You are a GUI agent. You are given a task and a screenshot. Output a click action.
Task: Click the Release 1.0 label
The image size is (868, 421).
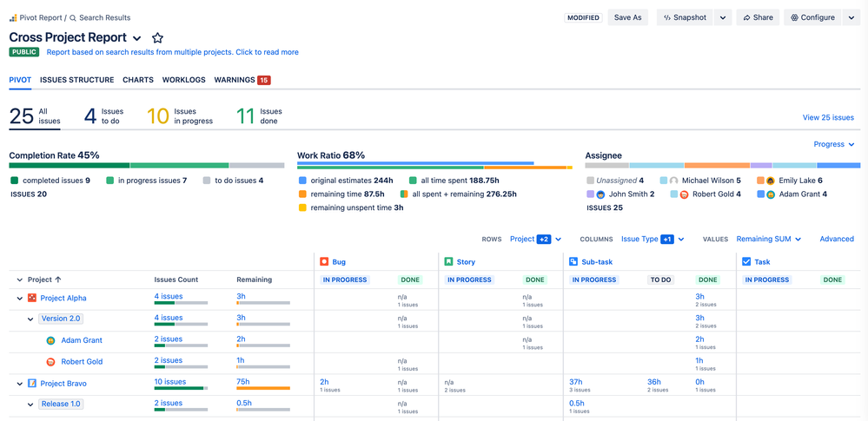tap(61, 404)
